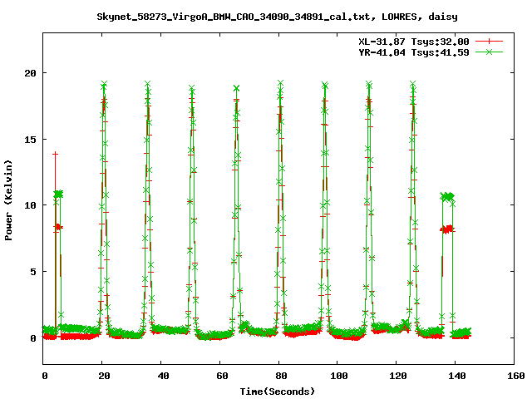Click the red XL legend line sample

[x=489, y=42]
